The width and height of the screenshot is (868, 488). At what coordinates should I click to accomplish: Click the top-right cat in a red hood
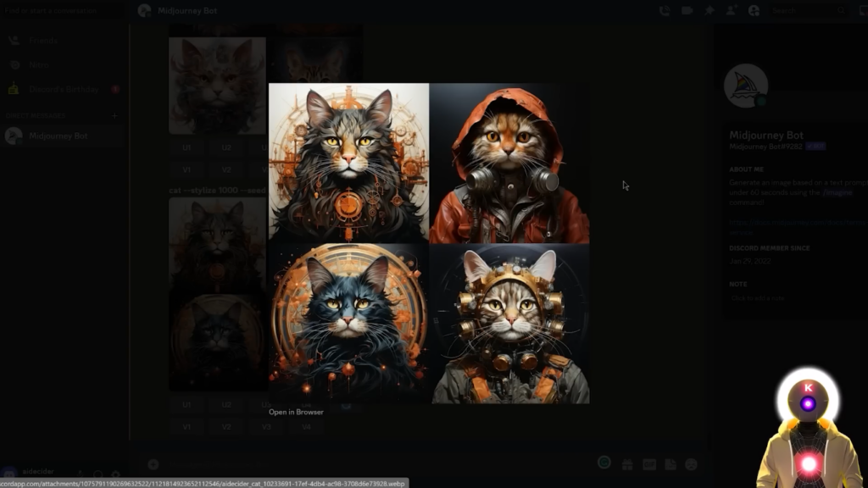(509, 163)
